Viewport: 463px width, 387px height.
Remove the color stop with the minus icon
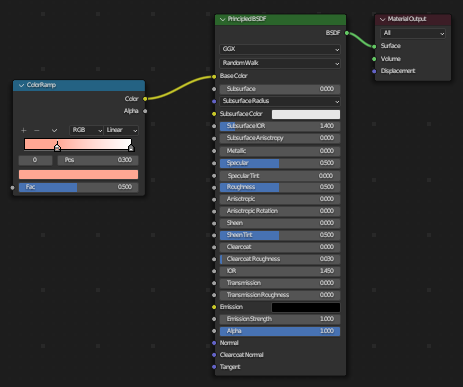click(x=37, y=130)
